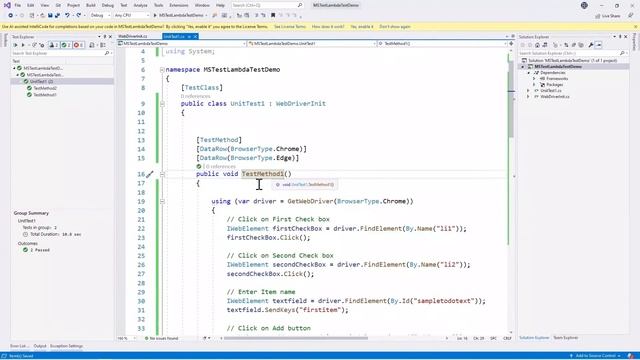
Task: Select UnitTest1.cs in Solution Explorer
Action: pos(550,91)
